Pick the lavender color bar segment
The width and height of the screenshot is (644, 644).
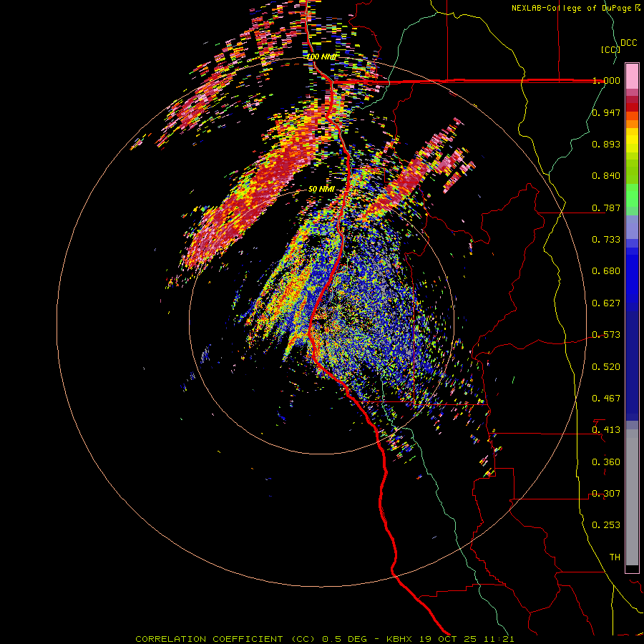pyautogui.click(x=632, y=227)
